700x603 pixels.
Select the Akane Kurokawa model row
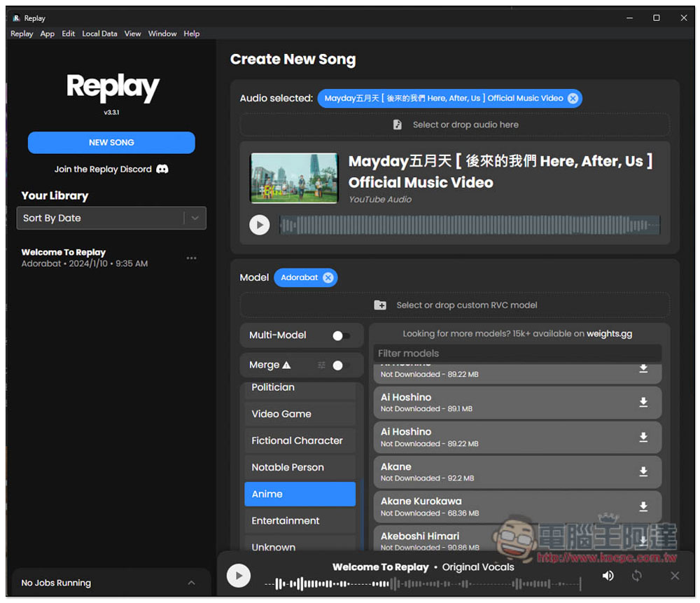point(517,506)
